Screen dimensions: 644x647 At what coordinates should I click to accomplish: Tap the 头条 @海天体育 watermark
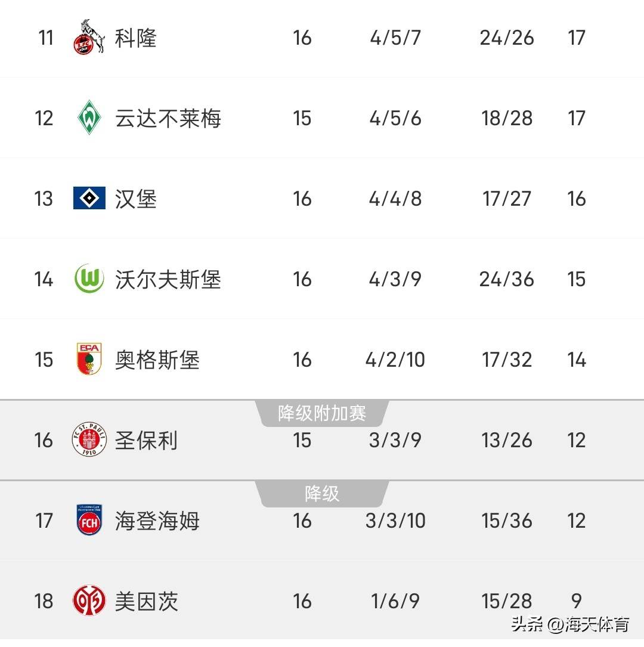(x=570, y=625)
